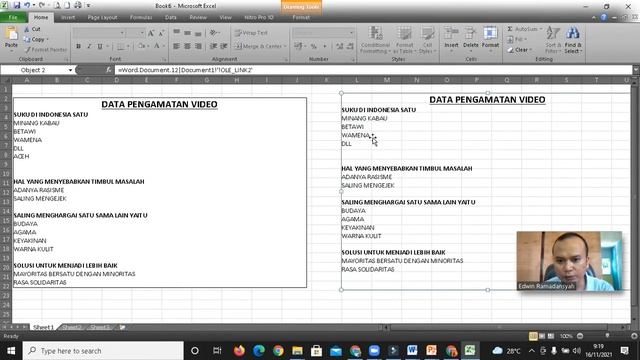
Task: Open the borders dropdown arrow
Action: [128, 47]
